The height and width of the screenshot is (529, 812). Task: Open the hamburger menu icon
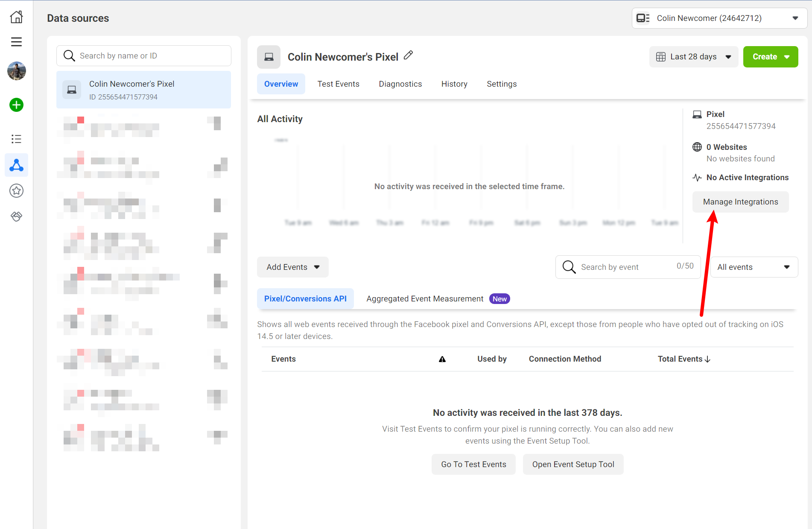(x=16, y=42)
